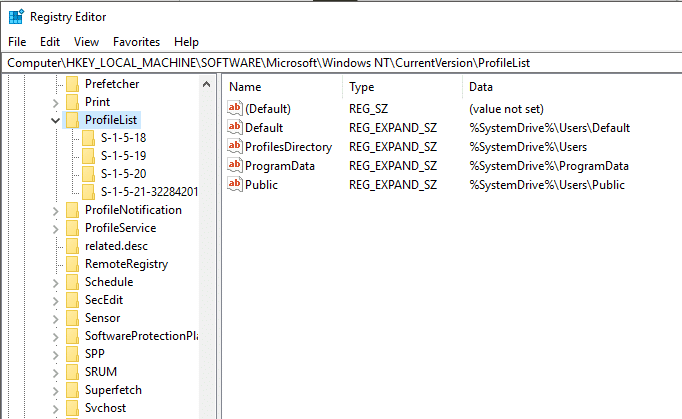Image resolution: width=682 pixels, height=419 pixels.
Task: Select the S-1-5-20 registry key
Action: pyautogui.click(x=123, y=174)
